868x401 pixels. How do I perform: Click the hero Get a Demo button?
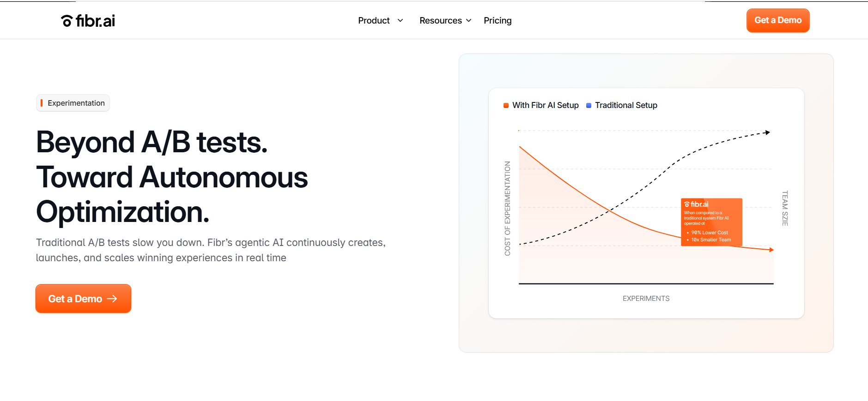(83, 299)
